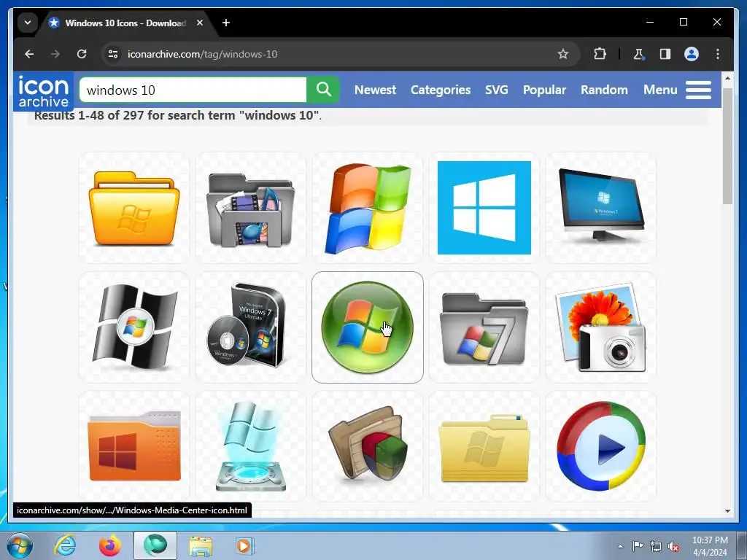747x560 pixels.
Task: Select the Windows Media Player play icon
Action: coord(601,446)
